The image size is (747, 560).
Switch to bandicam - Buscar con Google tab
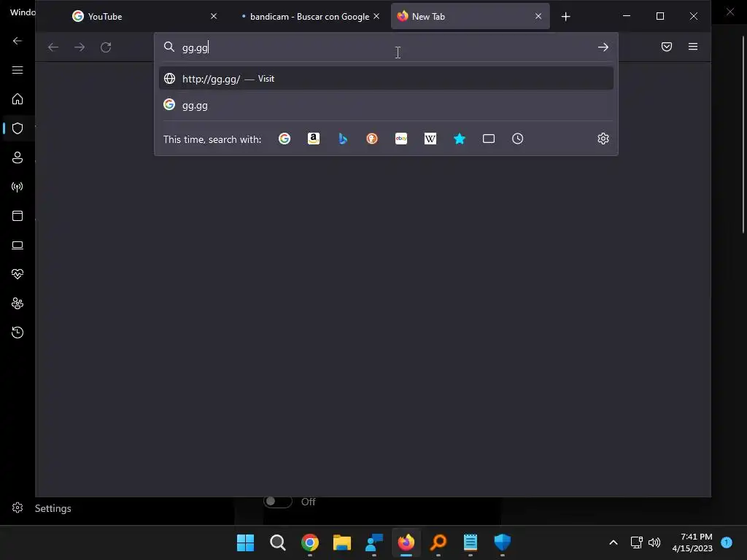[x=309, y=17]
